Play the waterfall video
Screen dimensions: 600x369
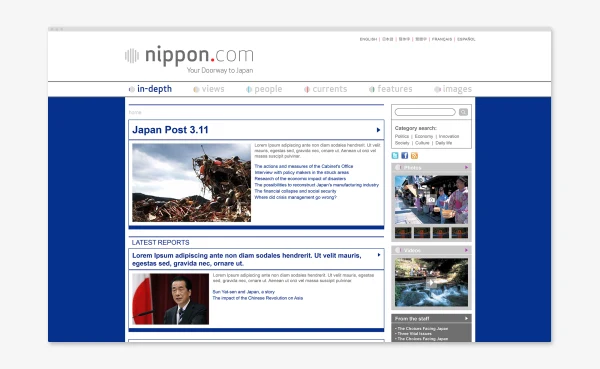click(x=431, y=282)
